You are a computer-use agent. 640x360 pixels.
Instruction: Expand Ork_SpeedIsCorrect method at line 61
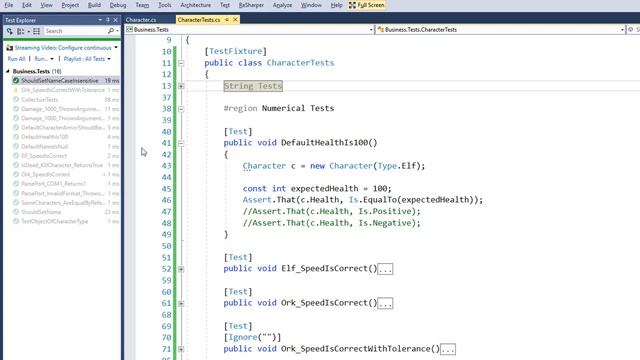(x=181, y=304)
